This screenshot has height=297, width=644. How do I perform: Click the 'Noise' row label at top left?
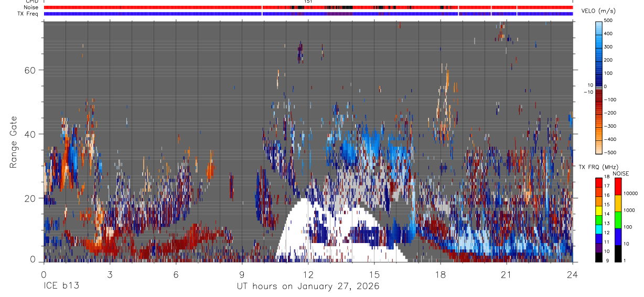30,8
